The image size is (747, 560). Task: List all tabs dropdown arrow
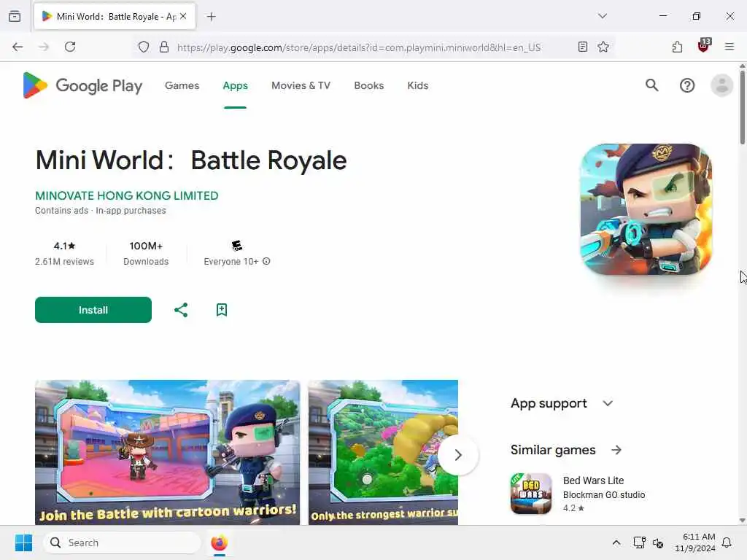pyautogui.click(x=603, y=16)
